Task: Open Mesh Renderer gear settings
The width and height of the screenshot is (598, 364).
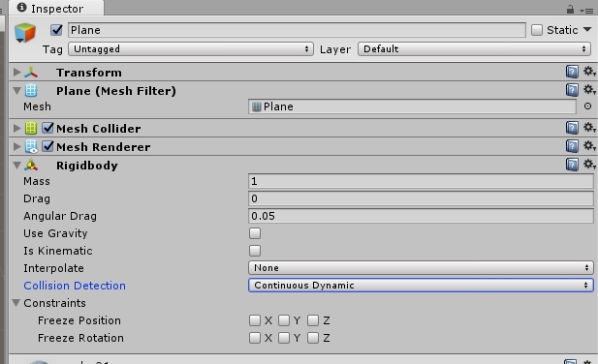Action: coord(589,146)
